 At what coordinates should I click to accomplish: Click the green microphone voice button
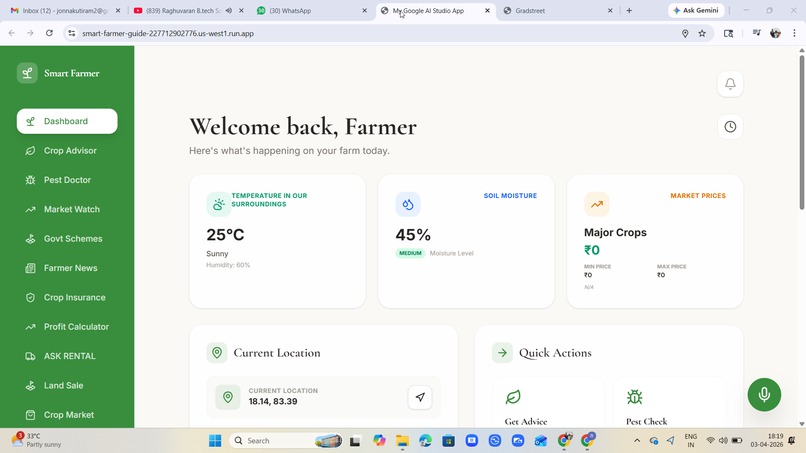(764, 394)
